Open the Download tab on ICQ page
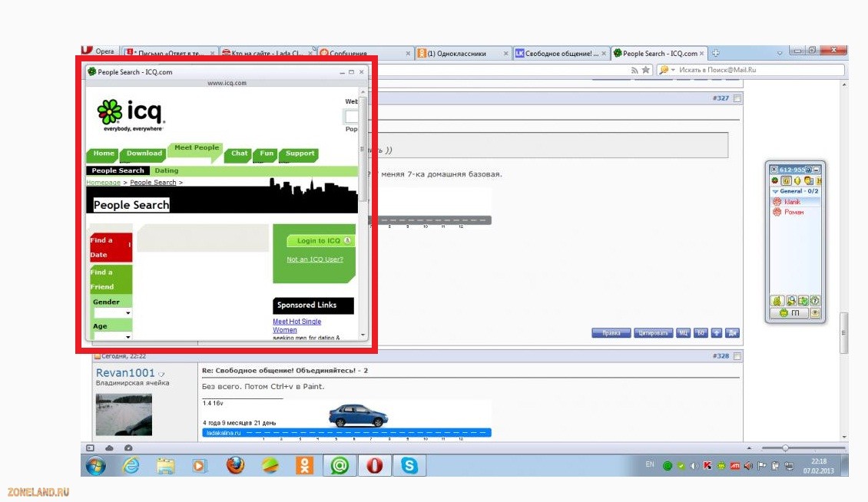Screen dimensions: 868x502 144,154
